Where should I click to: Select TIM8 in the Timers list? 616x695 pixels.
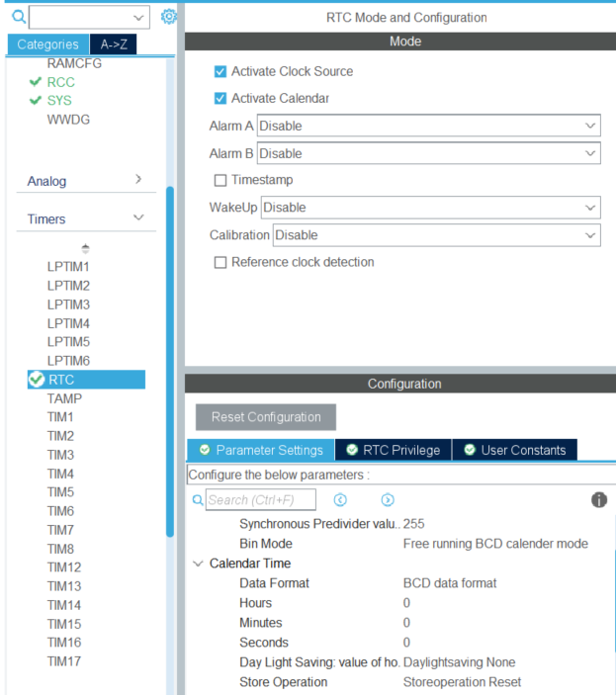pyautogui.click(x=60, y=549)
